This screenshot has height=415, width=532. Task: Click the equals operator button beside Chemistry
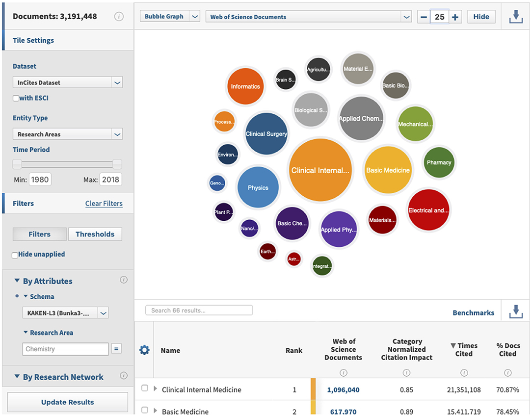click(x=116, y=349)
